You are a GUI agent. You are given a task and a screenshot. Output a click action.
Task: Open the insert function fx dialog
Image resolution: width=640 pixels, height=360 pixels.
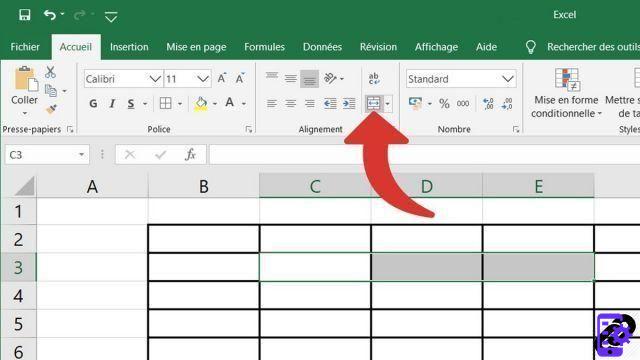(190, 155)
